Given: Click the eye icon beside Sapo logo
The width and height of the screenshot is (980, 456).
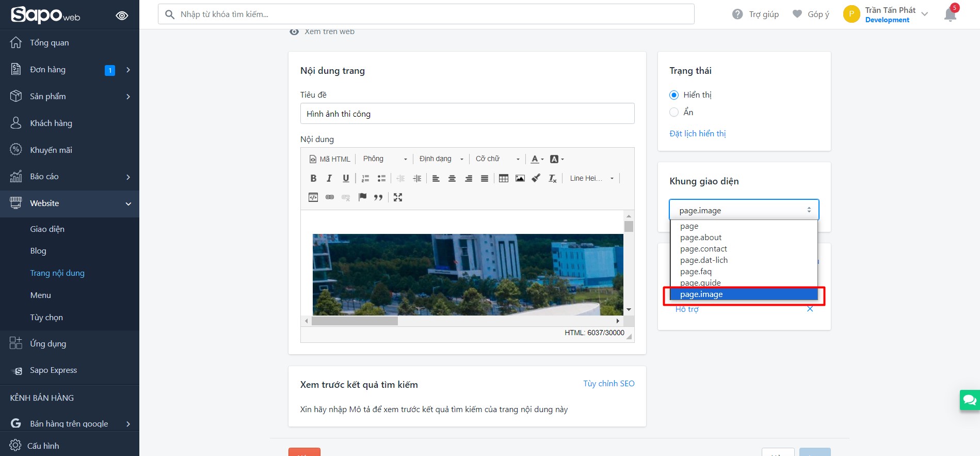Looking at the screenshot, I should pos(122,15).
